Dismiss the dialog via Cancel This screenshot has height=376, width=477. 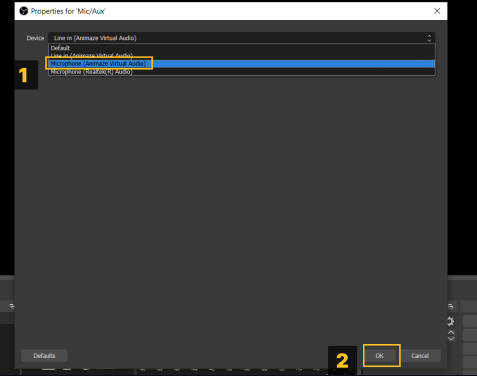(x=420, y=356)
